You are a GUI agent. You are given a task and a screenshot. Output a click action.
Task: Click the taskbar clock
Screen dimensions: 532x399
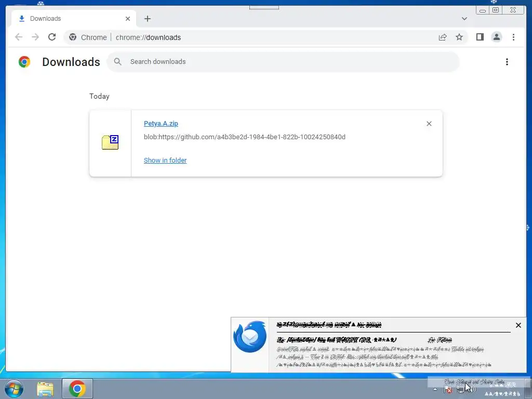pos(502,390)
